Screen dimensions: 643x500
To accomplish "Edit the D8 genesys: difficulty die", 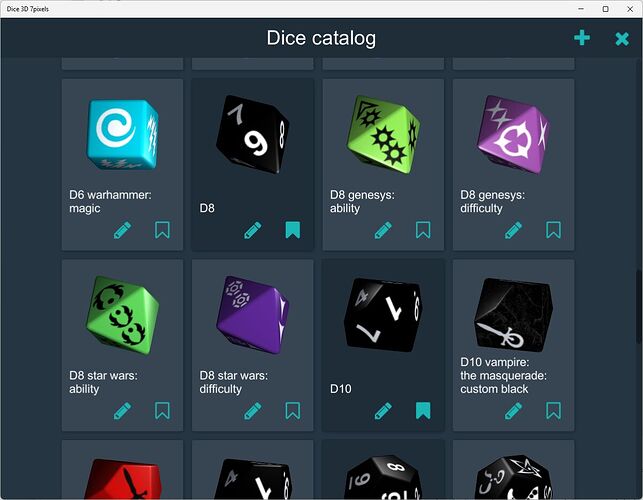I will pos(513,230).
